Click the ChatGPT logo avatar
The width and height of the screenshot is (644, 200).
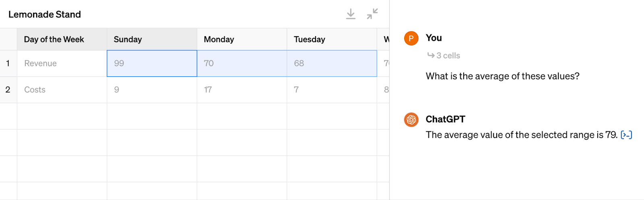point(411,120)
